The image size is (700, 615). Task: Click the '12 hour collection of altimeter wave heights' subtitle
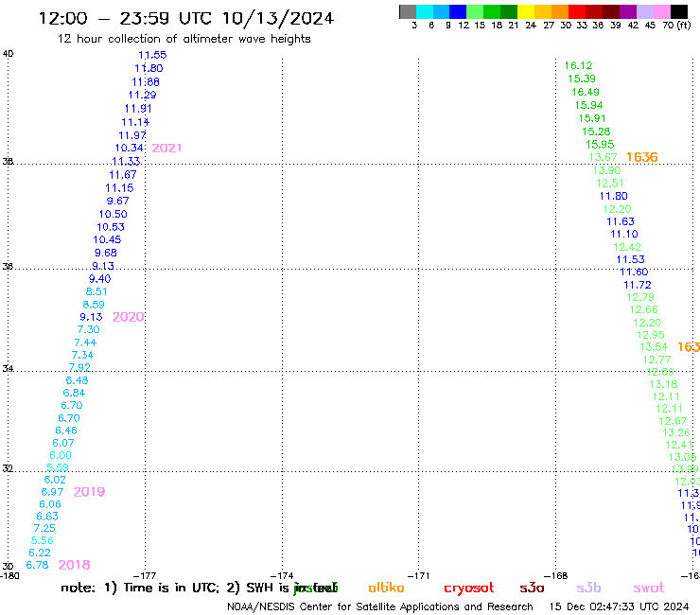click(x=184, y=39)
